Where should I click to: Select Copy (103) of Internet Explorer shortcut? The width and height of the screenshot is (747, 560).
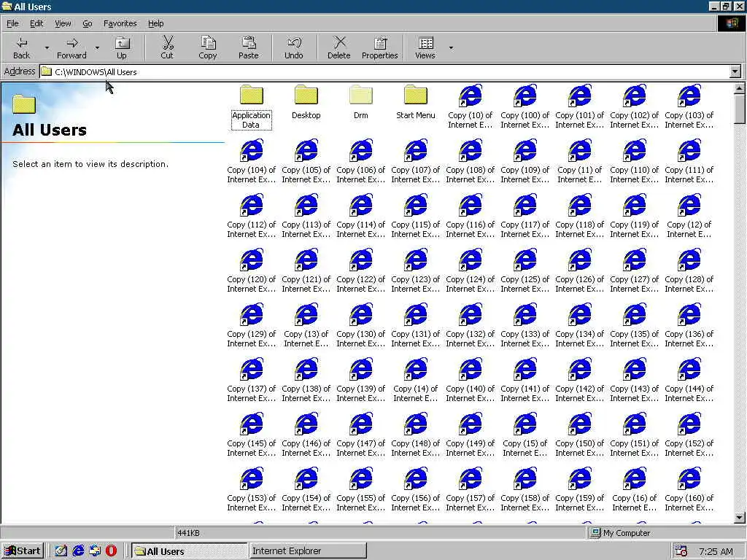(x=689, y=107)
